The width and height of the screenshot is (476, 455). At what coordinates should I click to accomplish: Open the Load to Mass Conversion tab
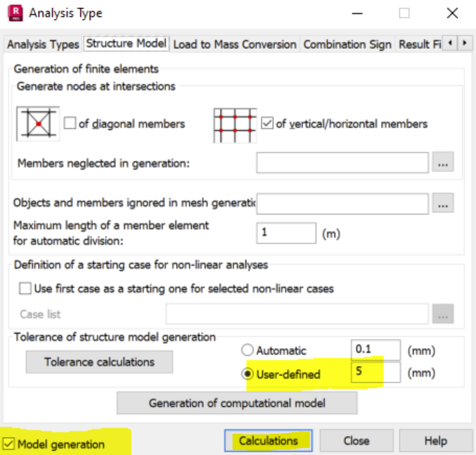(x=235, y=45)
